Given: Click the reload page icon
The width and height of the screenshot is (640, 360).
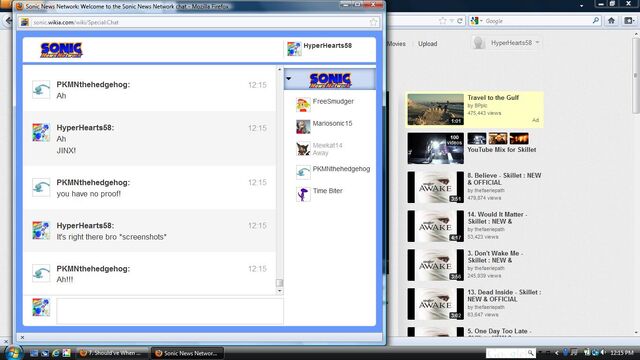Looking at the screenshot, I should point(460,21).
